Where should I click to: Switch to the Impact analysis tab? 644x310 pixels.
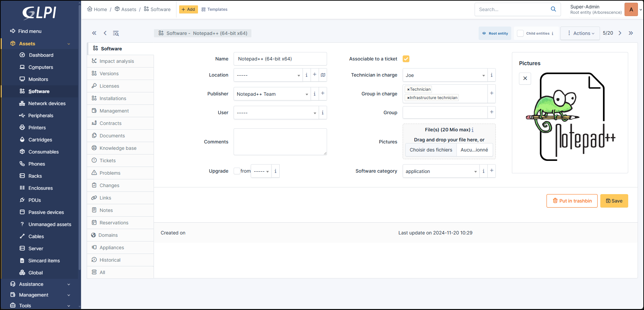(x=120, y=61)
